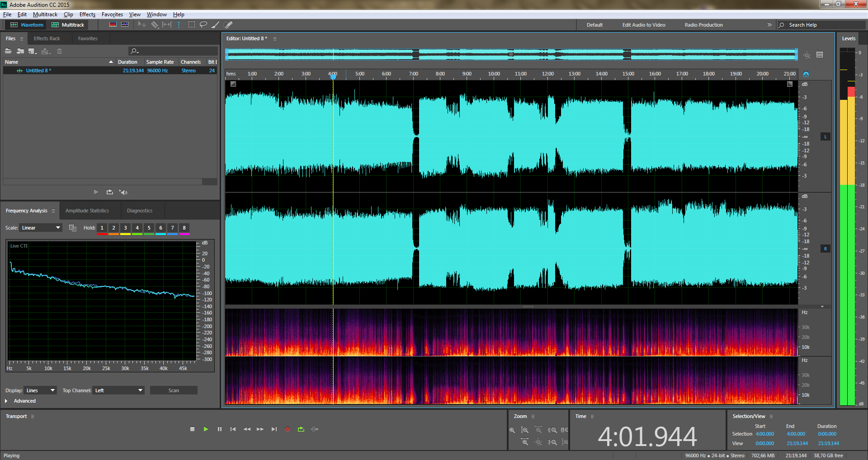The height and width of the screenshot is (460, 868).
Task: Choose the Marquee Selection tool
Action: (x=192, y=25)
